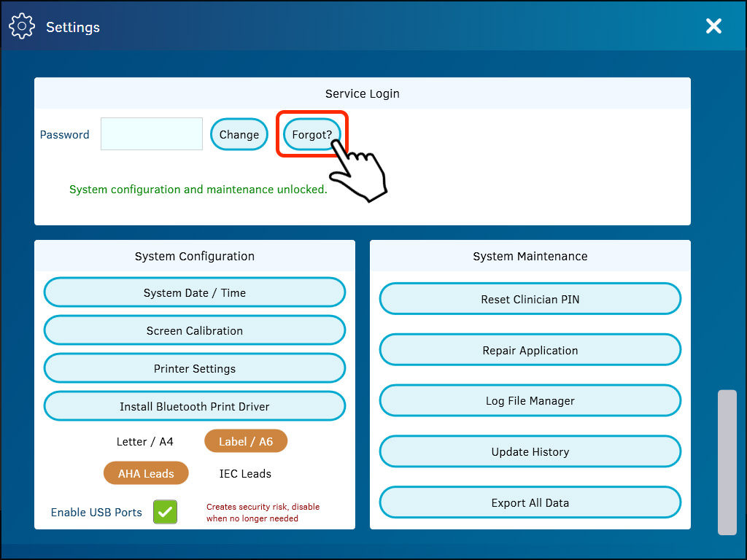Select the Label / A6 paper option

click(246, 440)
